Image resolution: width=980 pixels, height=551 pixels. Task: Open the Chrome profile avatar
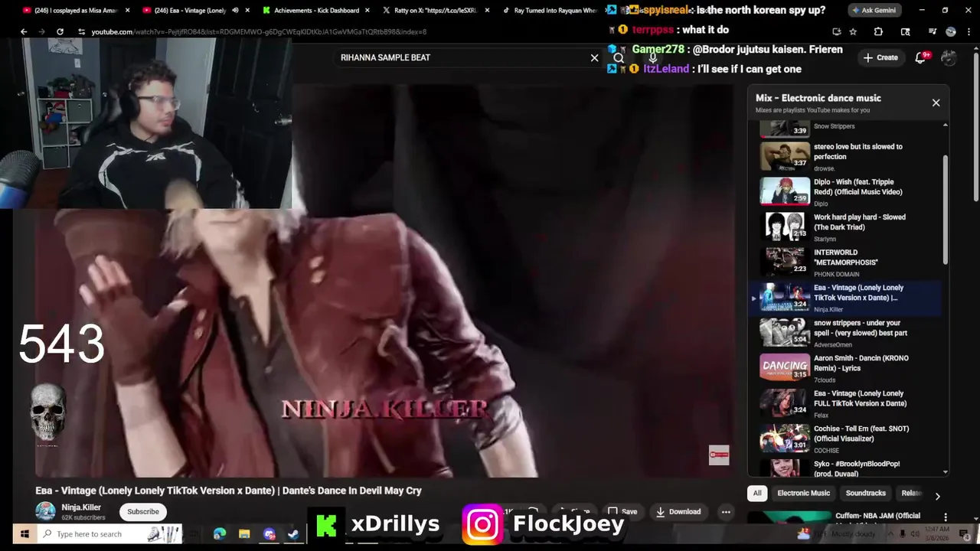pos(951,31)
